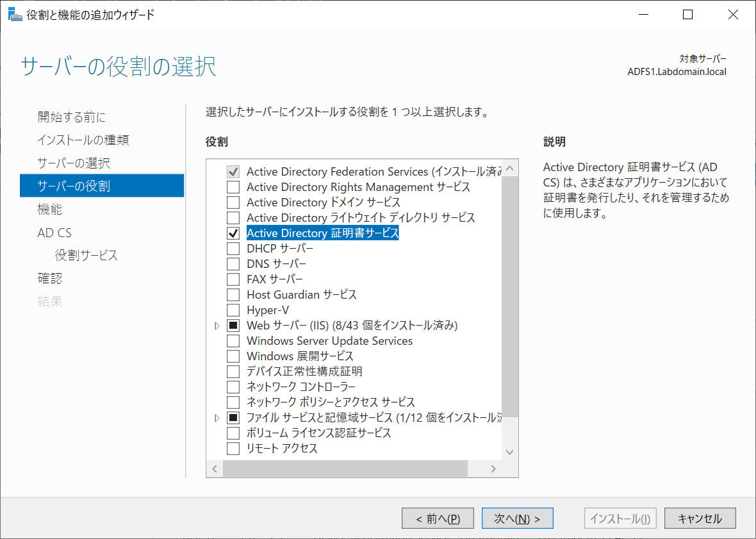Click roles list scroll up arrow

tap(510, 169)
